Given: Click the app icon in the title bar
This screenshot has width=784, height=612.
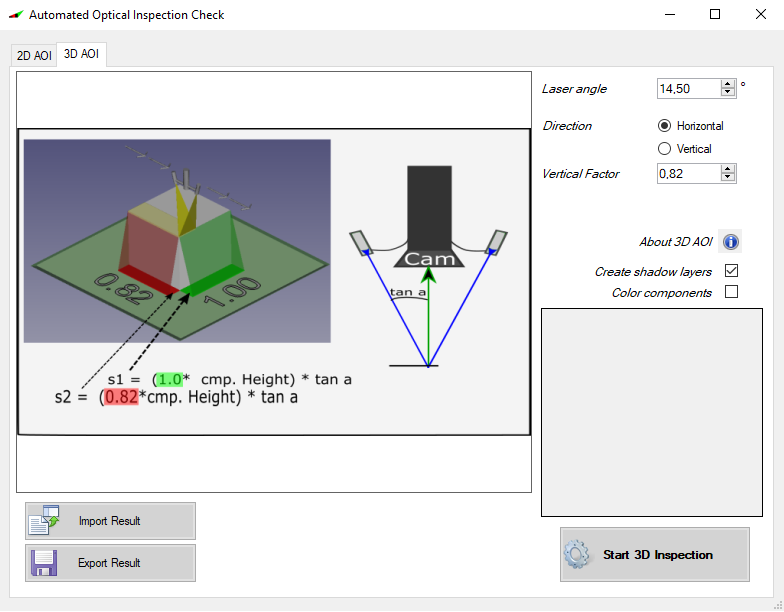Looking at the screenshot, I should pos(16,15).
